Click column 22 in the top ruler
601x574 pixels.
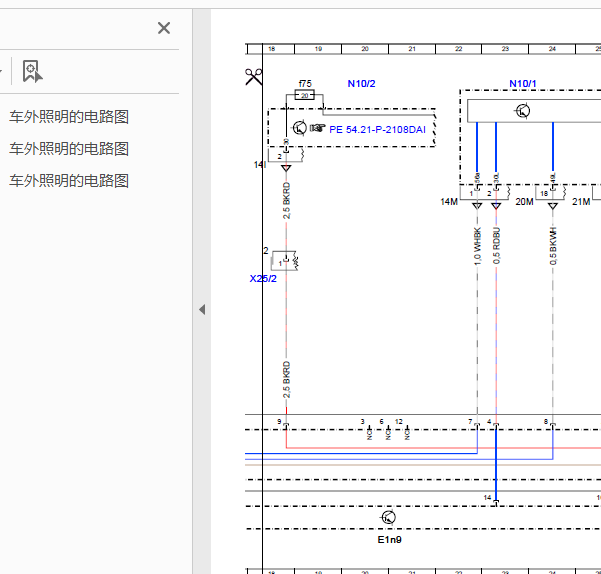pyautogui.click(x=458, y=49)
